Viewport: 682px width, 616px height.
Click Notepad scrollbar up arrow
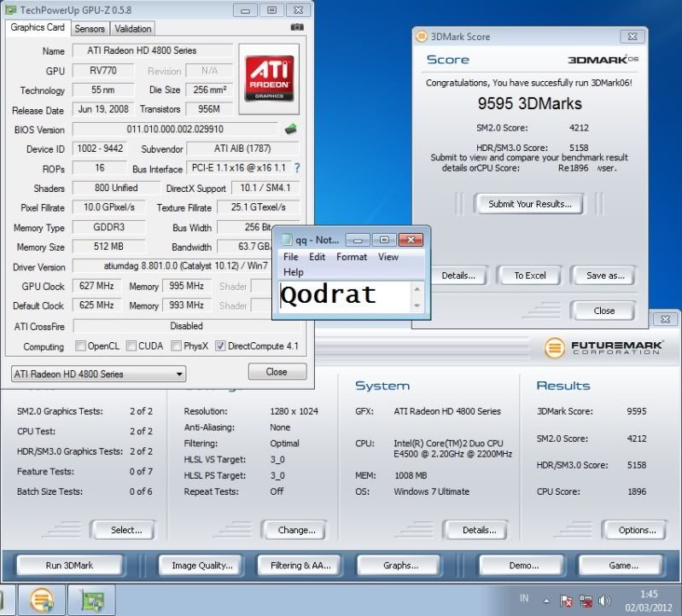(417, 289)
